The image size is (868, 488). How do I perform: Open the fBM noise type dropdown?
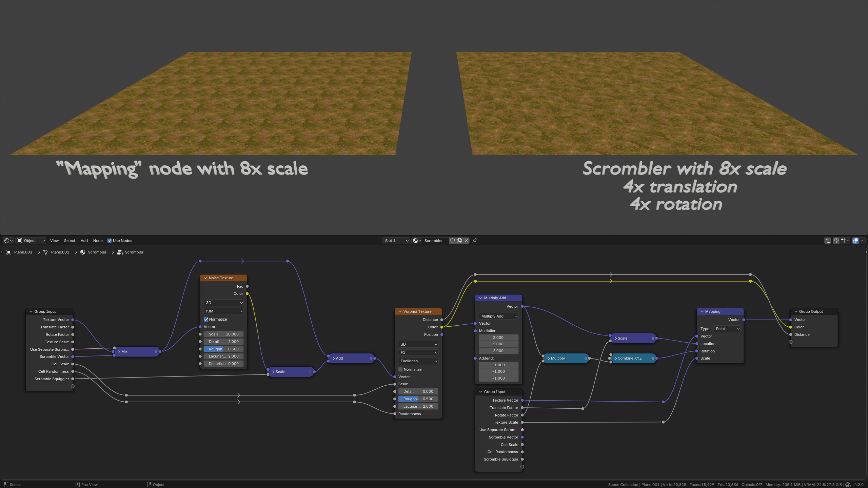point(224,311)
